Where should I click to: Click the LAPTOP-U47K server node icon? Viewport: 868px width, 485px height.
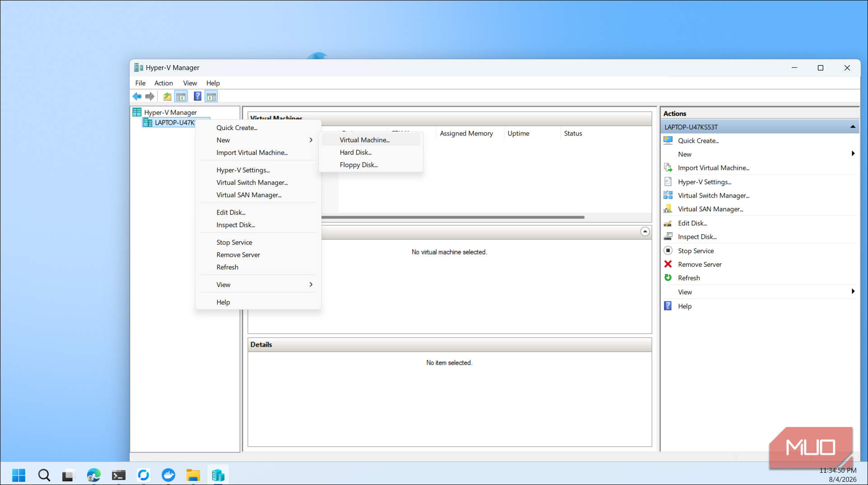pos(147,122)
